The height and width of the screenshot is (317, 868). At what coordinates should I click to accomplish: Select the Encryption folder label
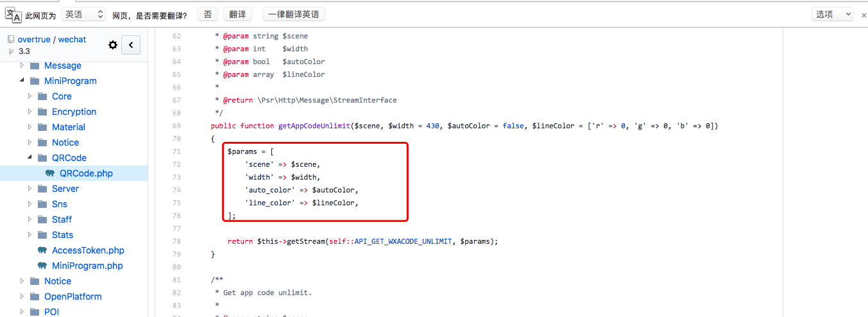pos(74,112)
